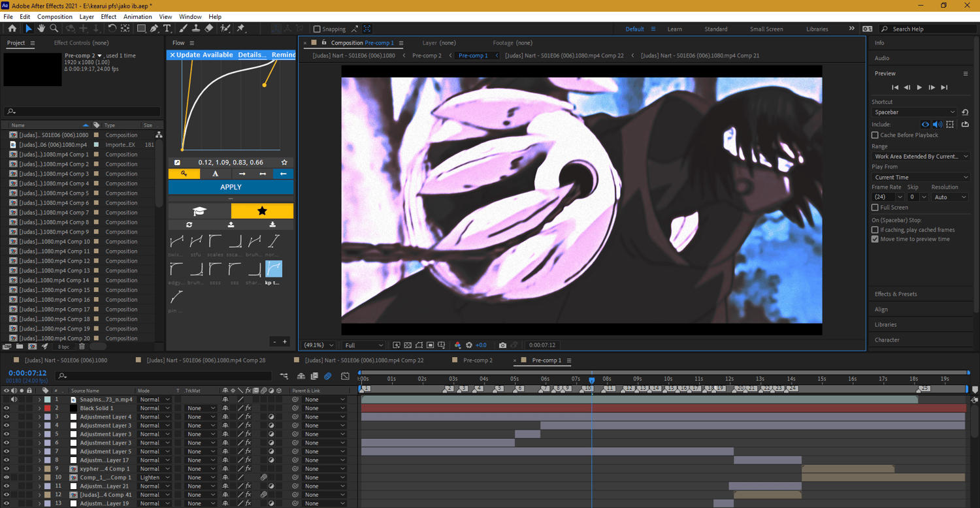980x508 pixels.
Task: Jump to last frame in Preview
Action: (944, 87)
